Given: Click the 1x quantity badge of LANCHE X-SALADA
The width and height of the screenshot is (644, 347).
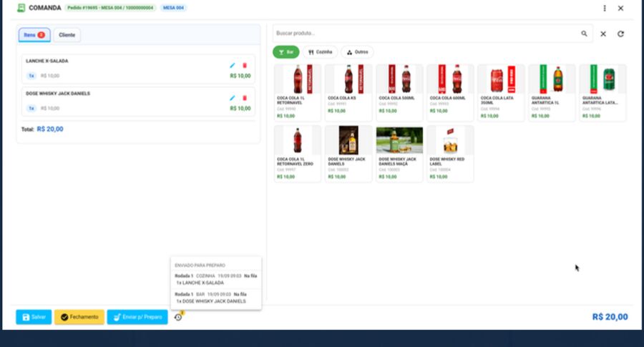Looking at the screenshot, I should tap(31, 76).
